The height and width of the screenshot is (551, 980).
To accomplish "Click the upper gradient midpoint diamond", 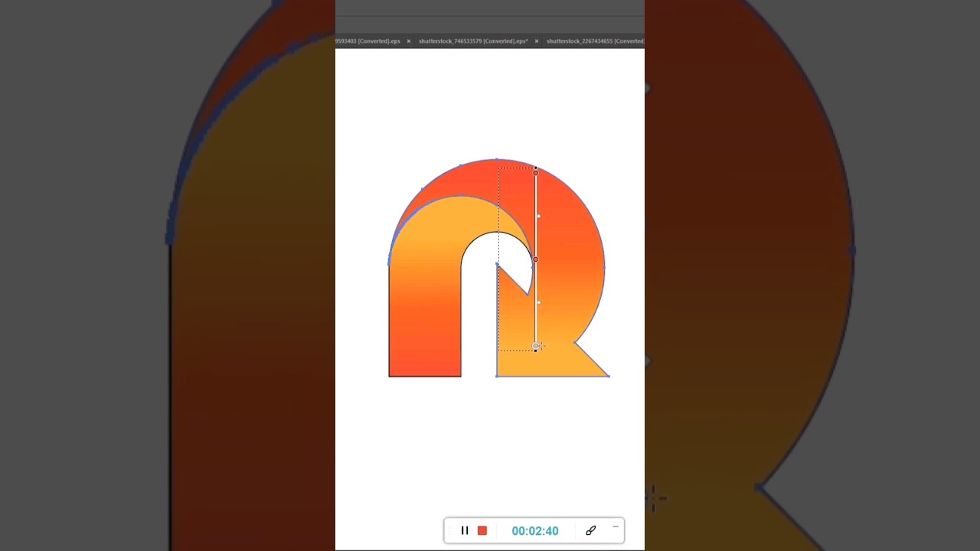I will click(538, 217).
